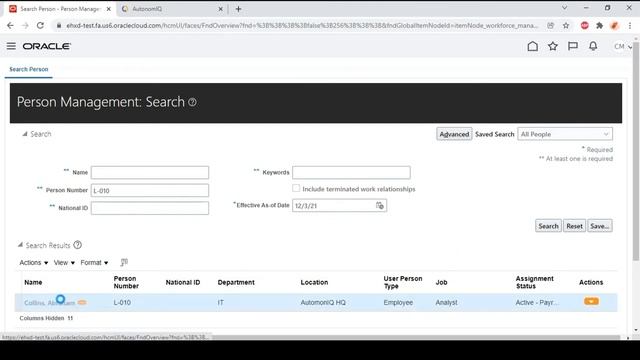Click the detach table icon in results toolbar
The height and width of the screenshot is (360, 640).
coord(124,262)
